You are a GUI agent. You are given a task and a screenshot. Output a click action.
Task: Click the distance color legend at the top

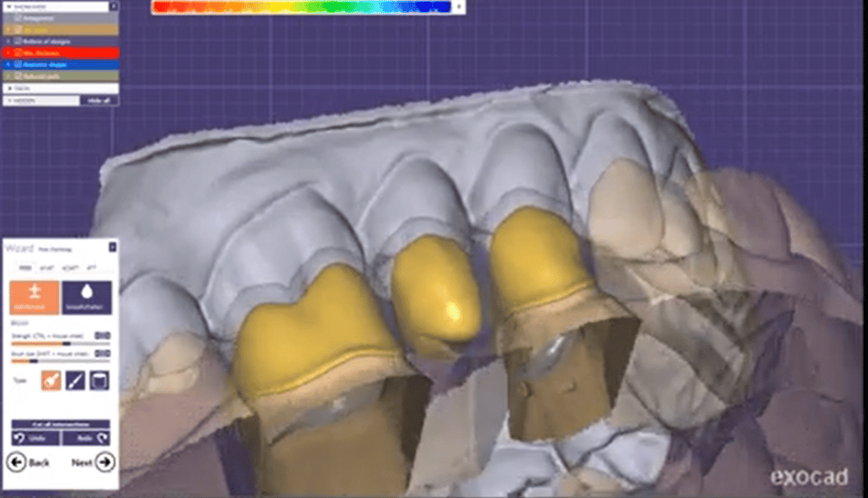click(x=301, y=7)
